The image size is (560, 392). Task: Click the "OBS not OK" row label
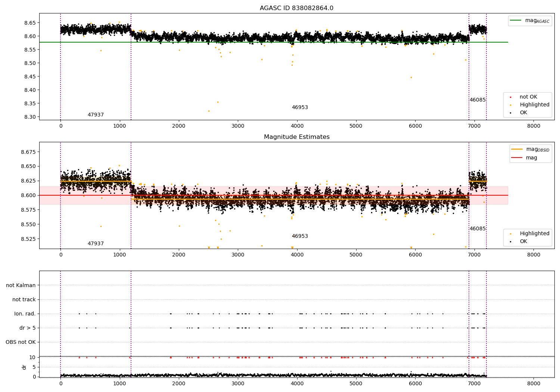tap(21, 342)
